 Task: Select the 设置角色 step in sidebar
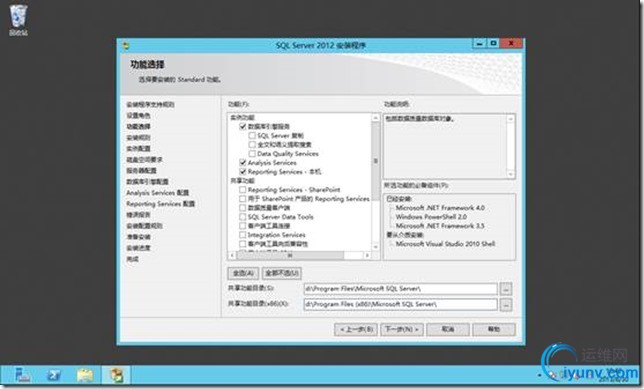(x=138, y=116)
